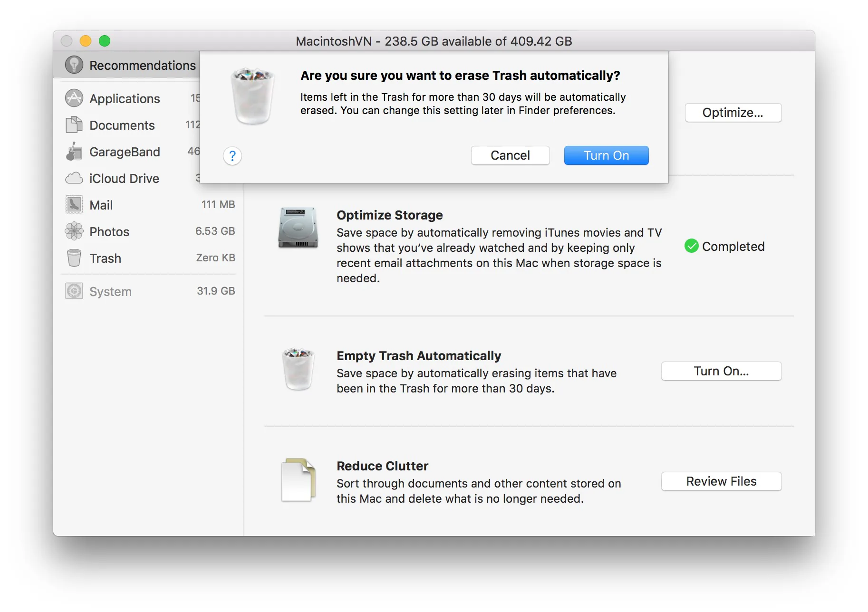Viewport: 868px width, 612px height.
Task: Click the Trash icon in sidebar
Action: click(74, 258)
